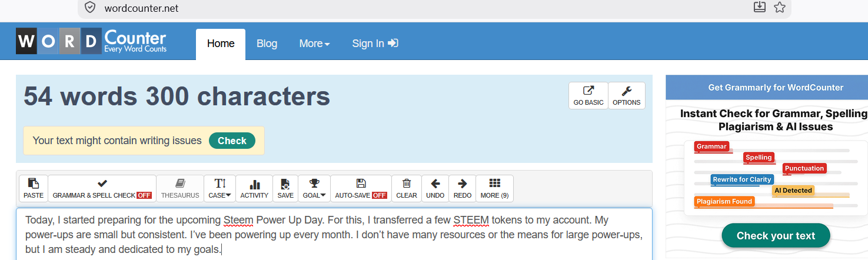Expand the Goal dropdown
The height and width of the screenshot is (260, 868).
click(x=314, y=188)
